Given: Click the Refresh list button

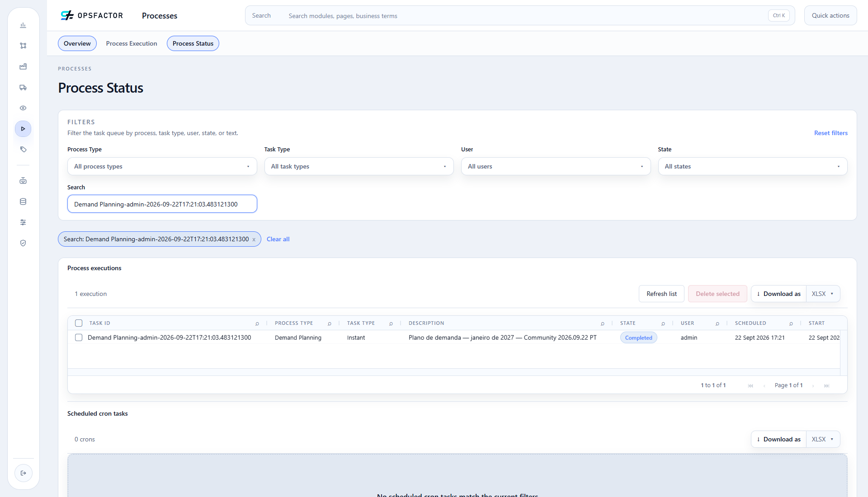Looking at the screenshot, I should click(661, 294).
